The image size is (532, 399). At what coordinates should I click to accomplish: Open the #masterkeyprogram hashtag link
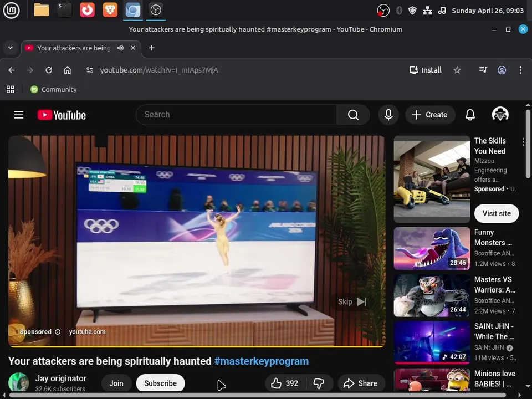pyautogui.click(x=261, y=361)
